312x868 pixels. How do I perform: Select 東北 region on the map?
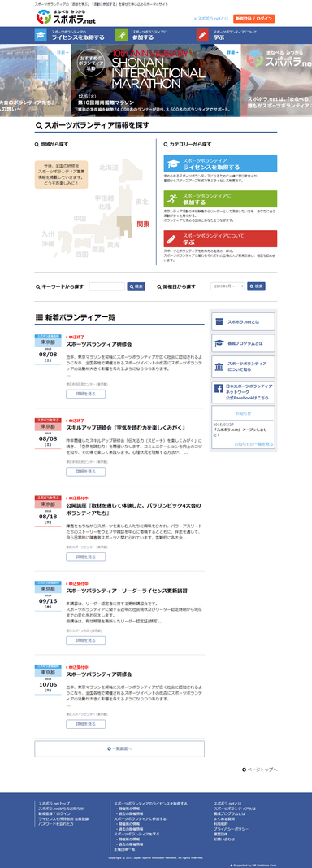pyautogui.click(x=142, y=202)
